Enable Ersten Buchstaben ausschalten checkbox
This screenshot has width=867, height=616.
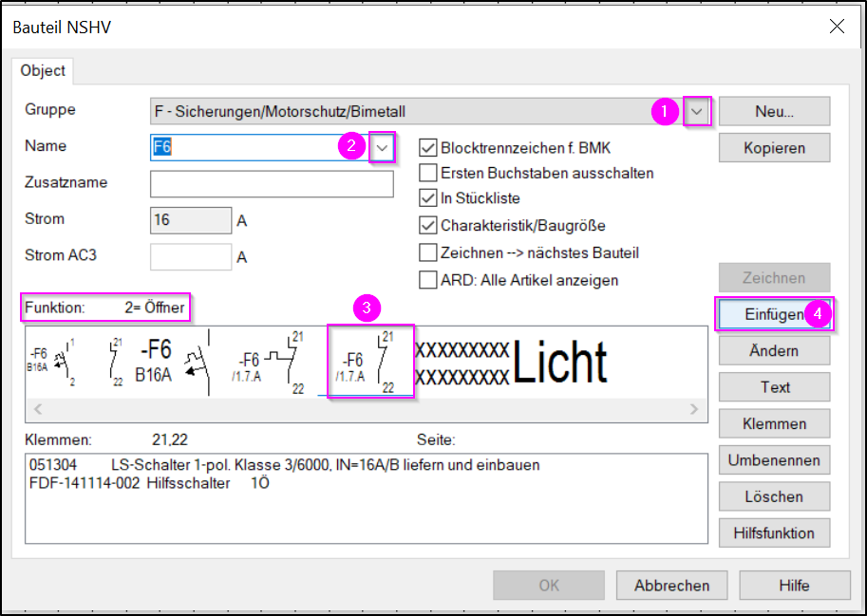(x=428, y=173)
